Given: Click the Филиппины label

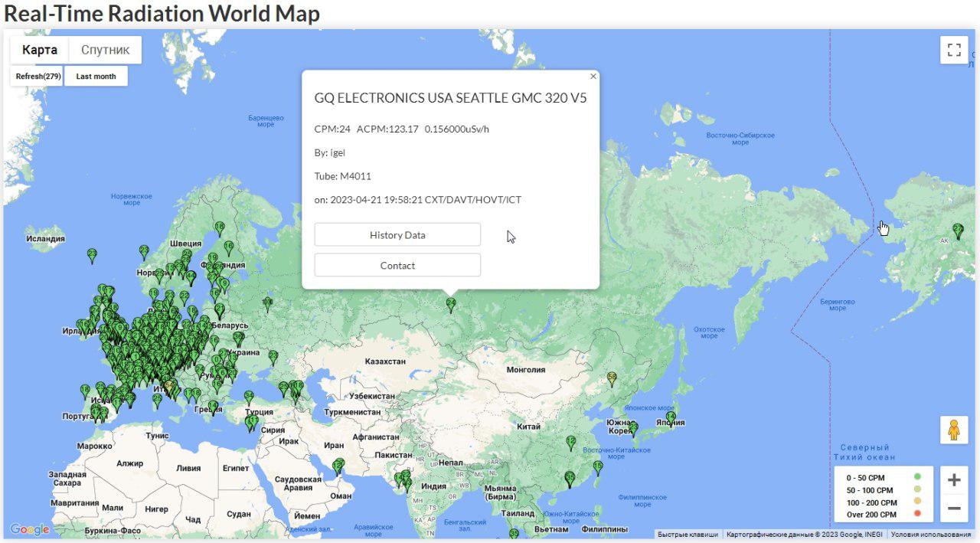Looking at the screenshot, I should click(x=604, y=529).
